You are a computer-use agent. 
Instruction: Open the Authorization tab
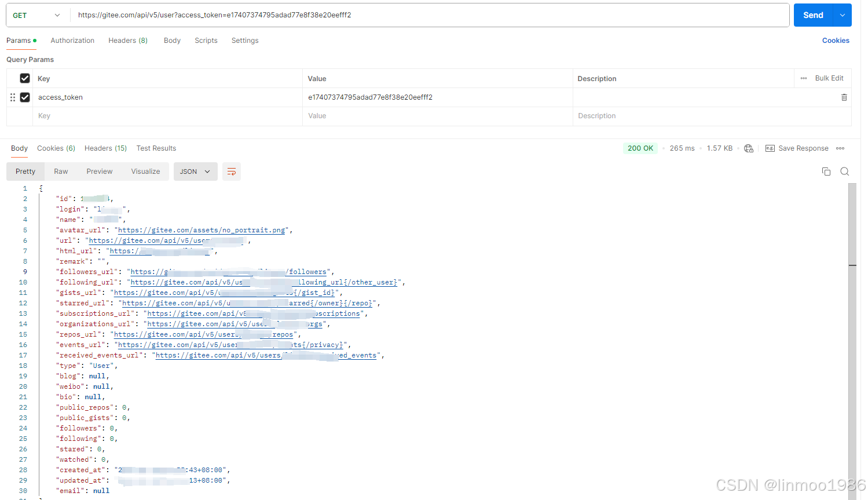click(x=72, y=41)
